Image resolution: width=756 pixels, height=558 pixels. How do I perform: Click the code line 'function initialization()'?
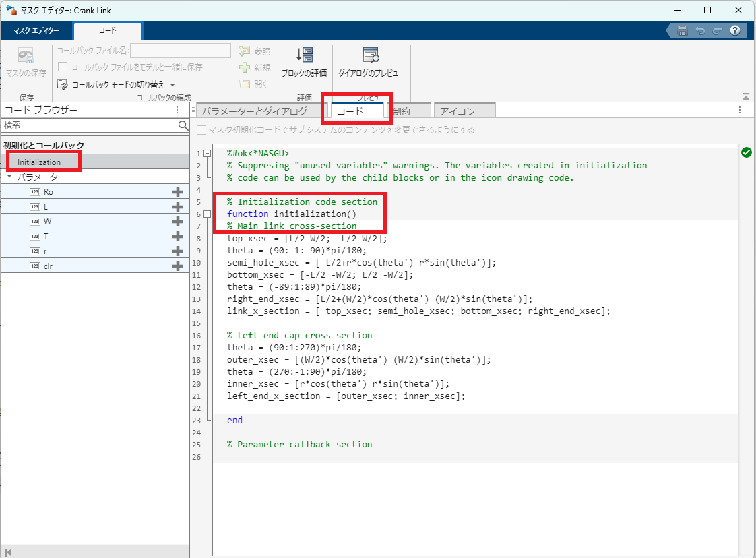click(x=292, y=214)
